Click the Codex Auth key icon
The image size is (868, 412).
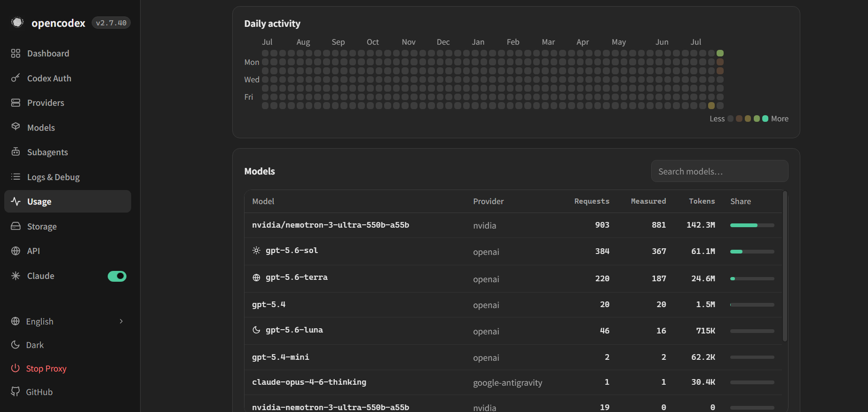[x=16, y=78]
